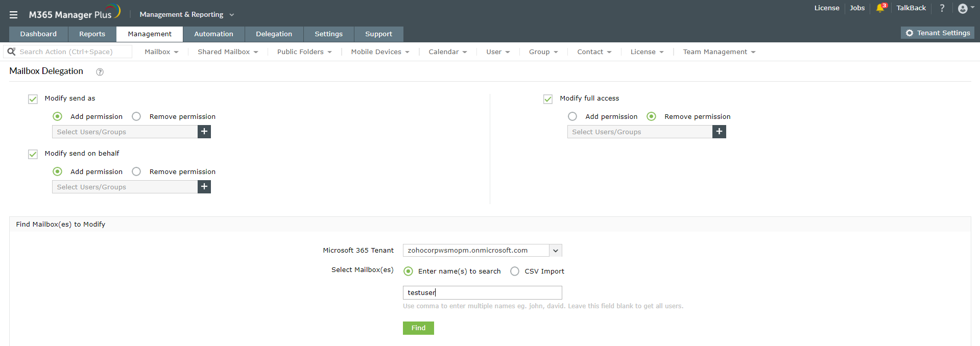
Task: Click the search magnifier icon
Action: 11,52
